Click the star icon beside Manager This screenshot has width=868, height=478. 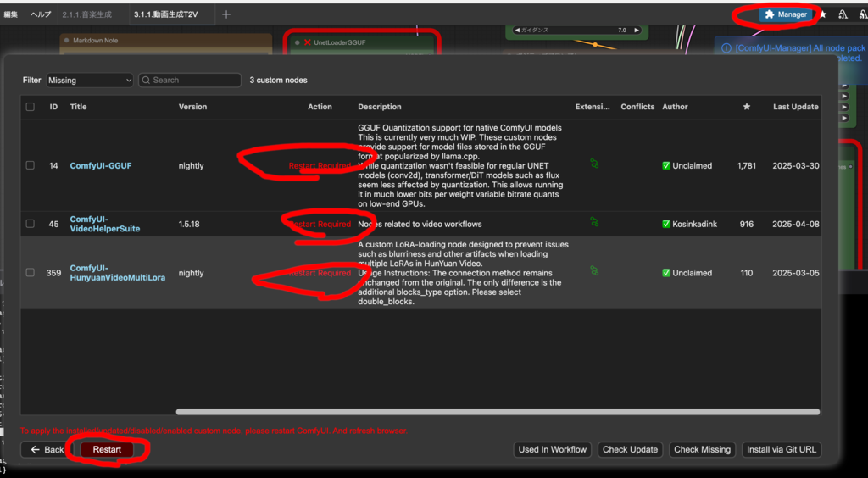click(x=823, y=15)
